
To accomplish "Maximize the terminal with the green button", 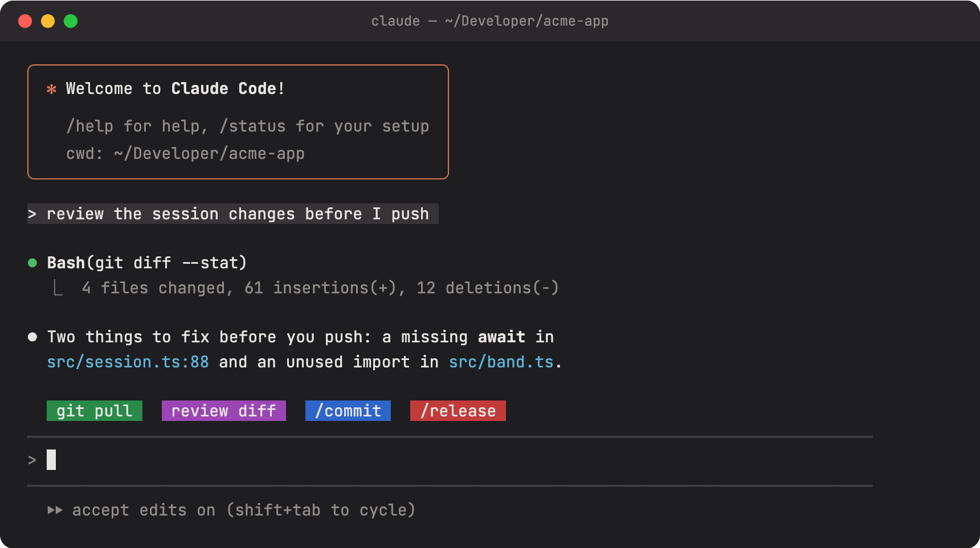I will point(71,21).
